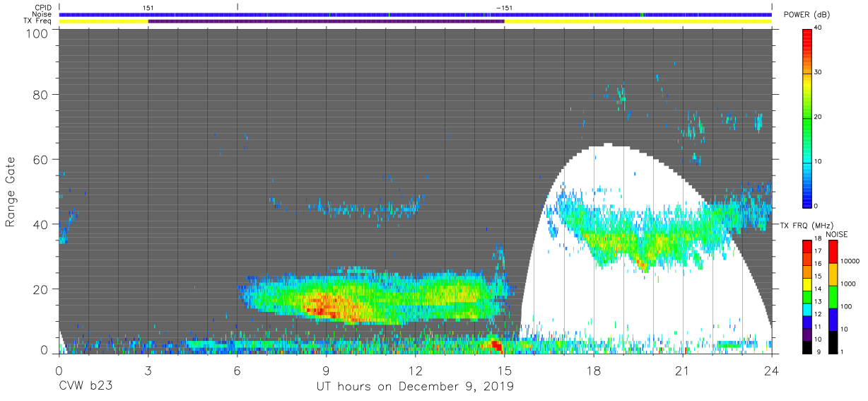
Task: Click the 60 tick on Range Gate axis
Action: 40,159
